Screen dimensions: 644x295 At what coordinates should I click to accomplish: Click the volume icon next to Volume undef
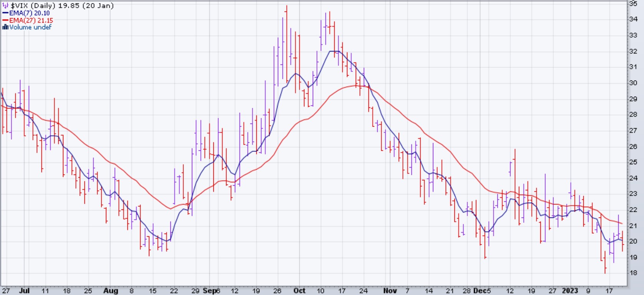[5, 27]
